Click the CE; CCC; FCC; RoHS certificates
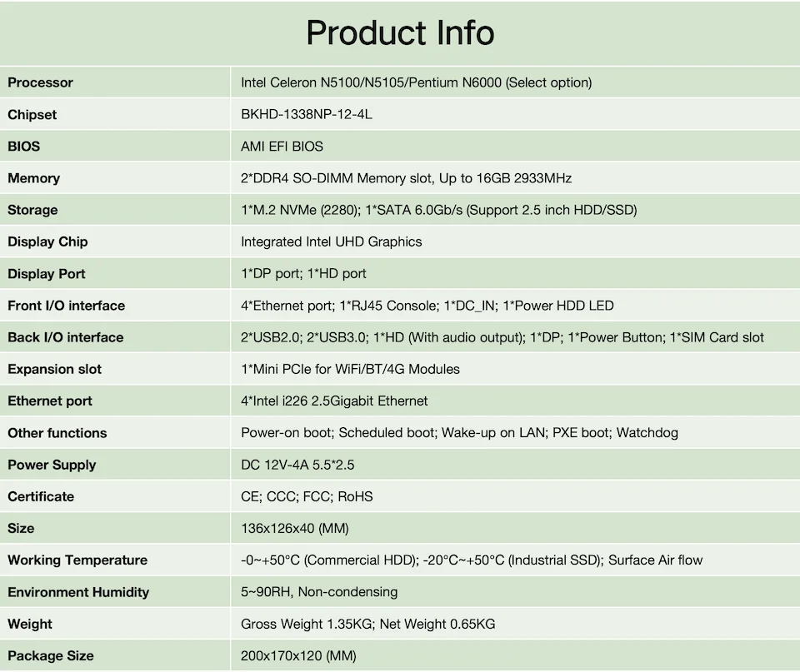This screenshot has height=672, width=800. pos(307,496)
